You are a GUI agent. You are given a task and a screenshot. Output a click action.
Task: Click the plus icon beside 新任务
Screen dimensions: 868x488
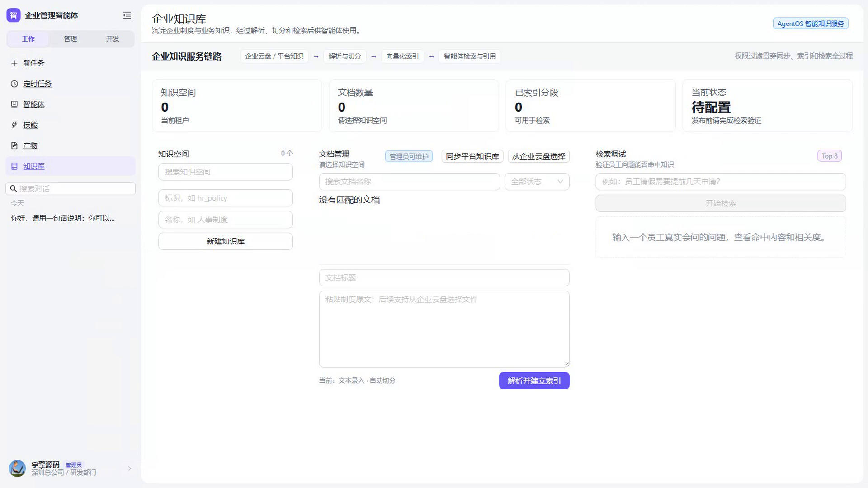[x=14, y=63]
